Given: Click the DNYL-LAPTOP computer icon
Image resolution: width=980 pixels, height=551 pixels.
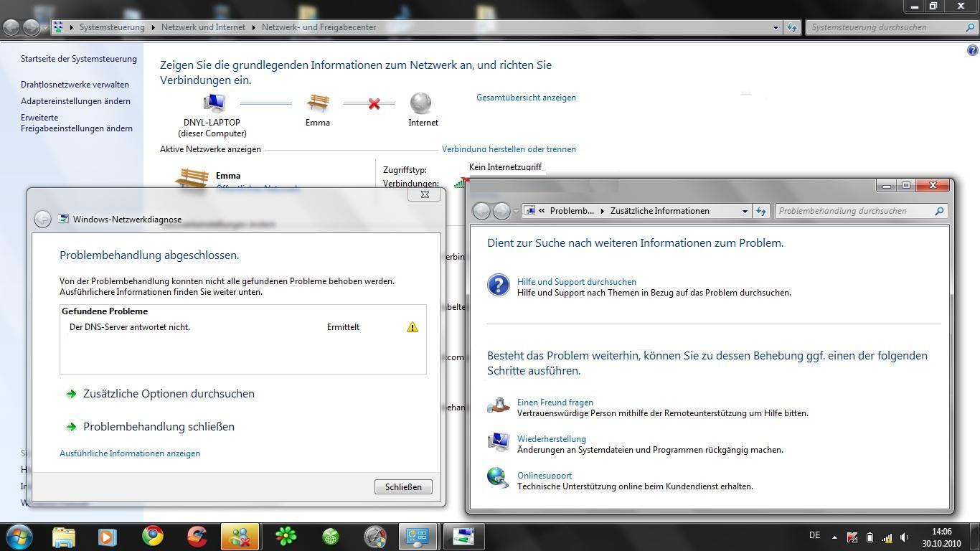Looking at the screenshot, I should pos(214,104).
